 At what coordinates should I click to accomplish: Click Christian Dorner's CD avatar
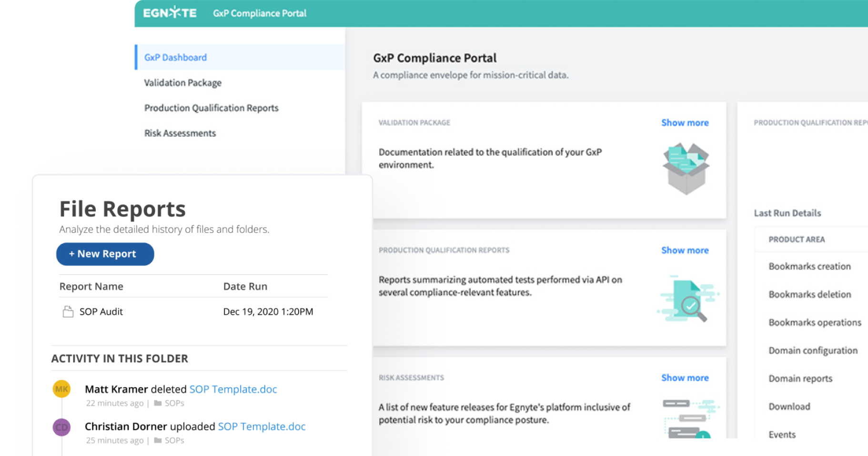coord(61,427)
